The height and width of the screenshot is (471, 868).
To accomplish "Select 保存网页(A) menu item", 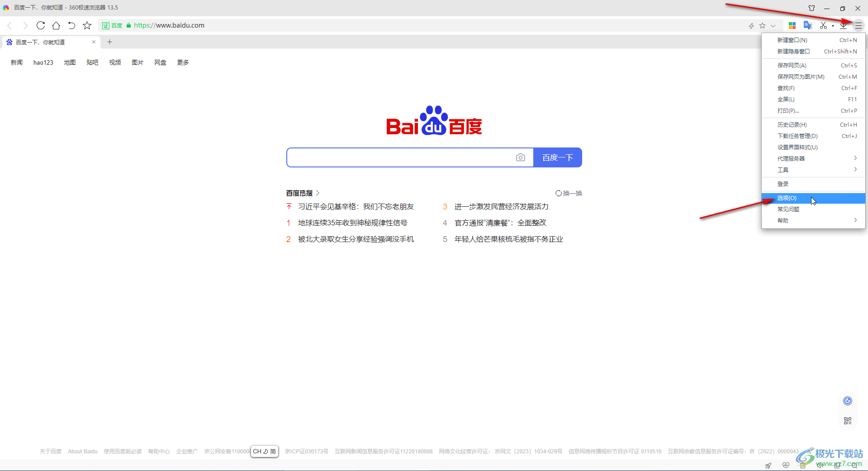I will (x=813, y=66).
